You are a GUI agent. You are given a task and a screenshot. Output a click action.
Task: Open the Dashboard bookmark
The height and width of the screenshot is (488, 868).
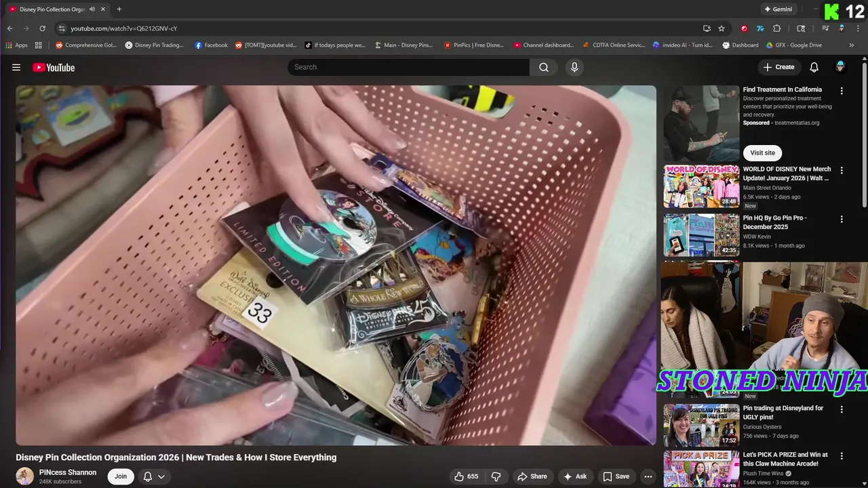pos(741,45)
